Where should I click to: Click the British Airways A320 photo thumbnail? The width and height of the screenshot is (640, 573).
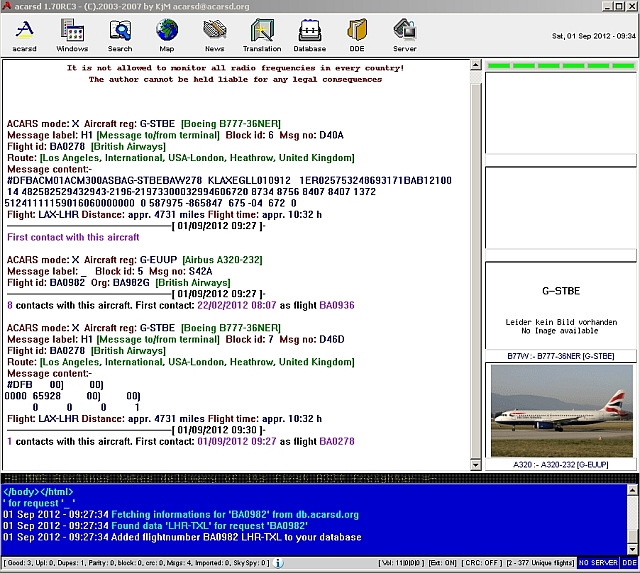[x=562, y=411]
